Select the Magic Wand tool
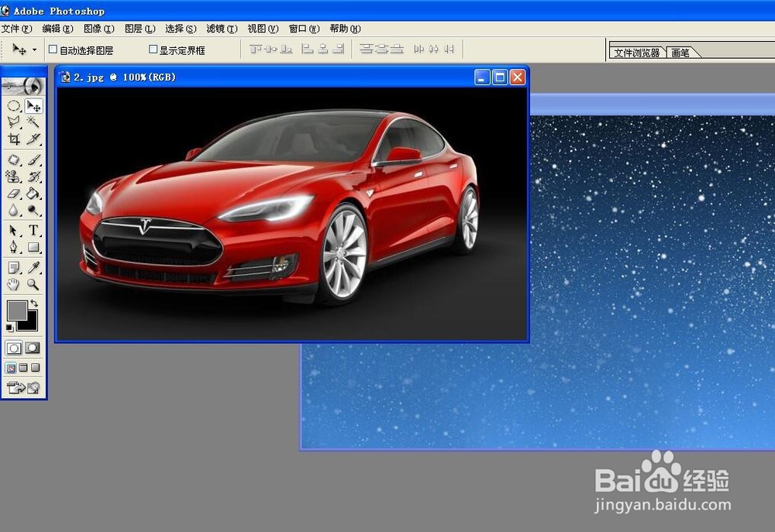The width and height of the screenshot is (775, 532). coord(33,122)
